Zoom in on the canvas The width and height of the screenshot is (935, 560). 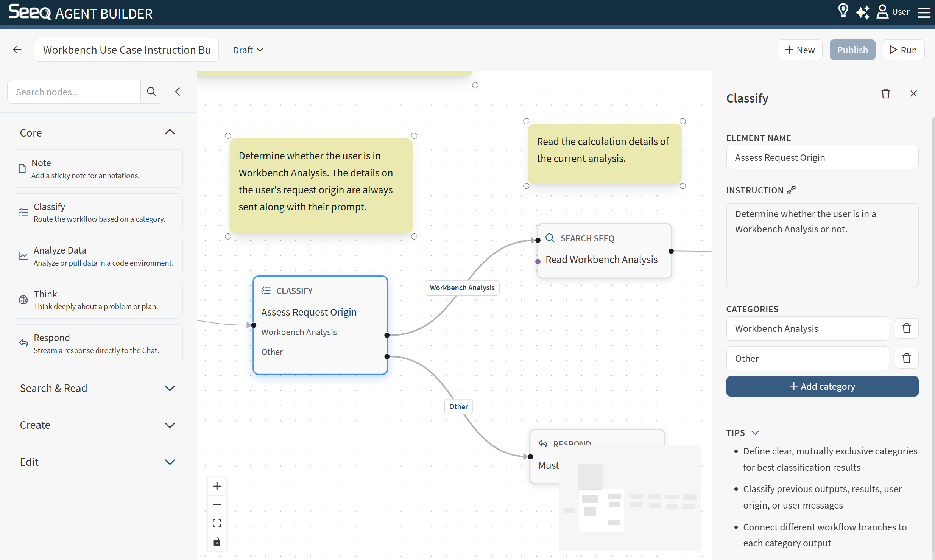tap(217, 486)
